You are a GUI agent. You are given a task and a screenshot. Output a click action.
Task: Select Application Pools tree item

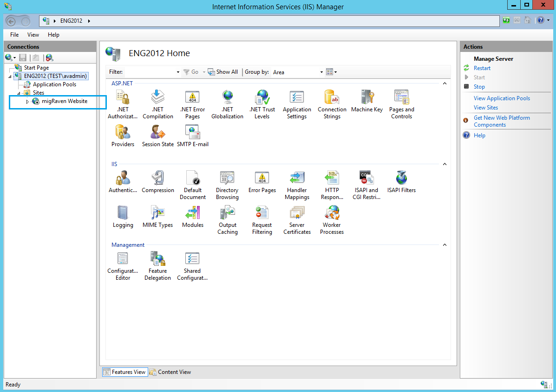coord(54,84)
